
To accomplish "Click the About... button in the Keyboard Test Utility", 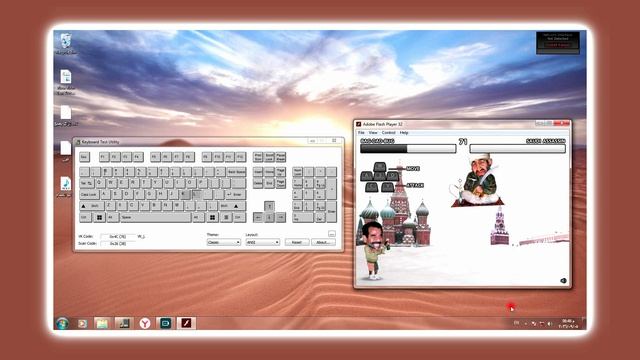I will coord(323,242).
